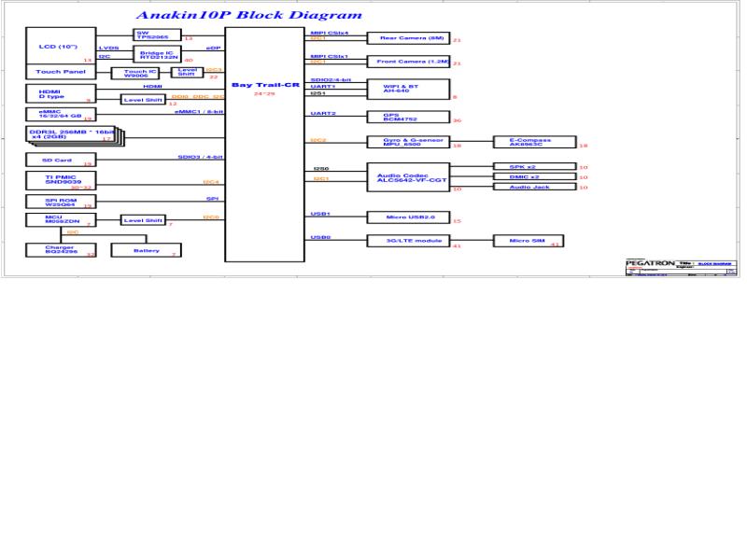Click the Level Shift block below the HDMI line
The height and width of the screenshot is (560, 747).
[x=143, y=100]
